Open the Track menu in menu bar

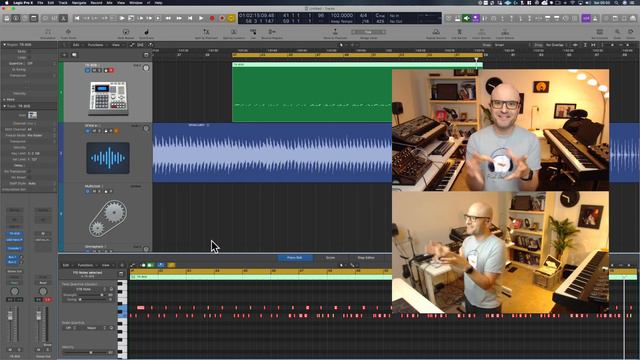point(63,2)
